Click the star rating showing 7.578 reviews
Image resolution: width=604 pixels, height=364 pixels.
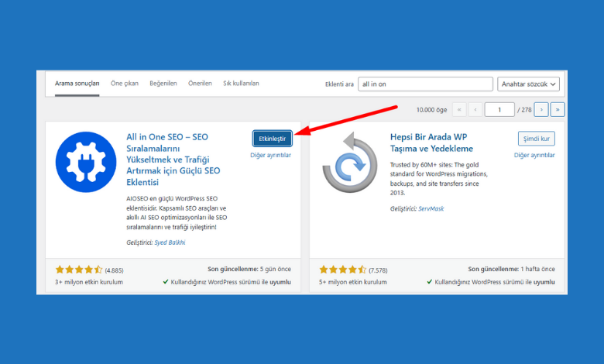(x=342, y=270)
